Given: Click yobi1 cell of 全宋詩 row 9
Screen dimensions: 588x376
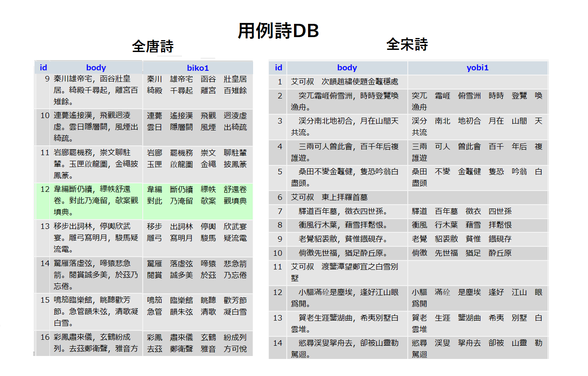Looking at the screenshot, I should click(x=478, y=239).
